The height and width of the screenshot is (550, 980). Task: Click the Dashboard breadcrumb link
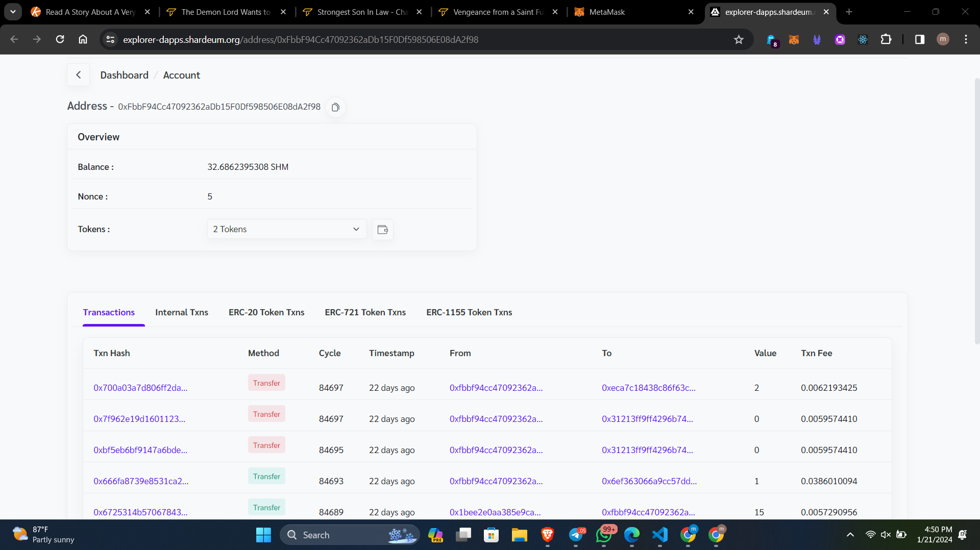click(x=124, y=74)
